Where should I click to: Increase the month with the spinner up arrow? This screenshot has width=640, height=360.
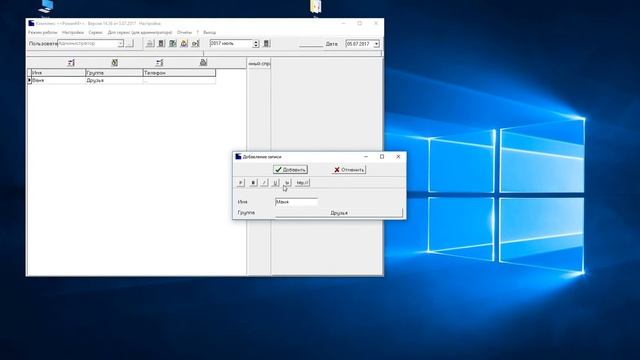256,42
